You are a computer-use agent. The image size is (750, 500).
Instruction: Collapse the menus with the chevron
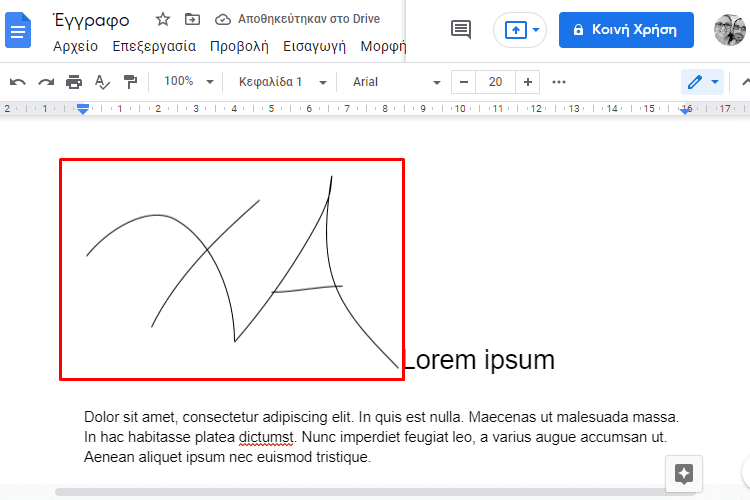coord(745,82)
